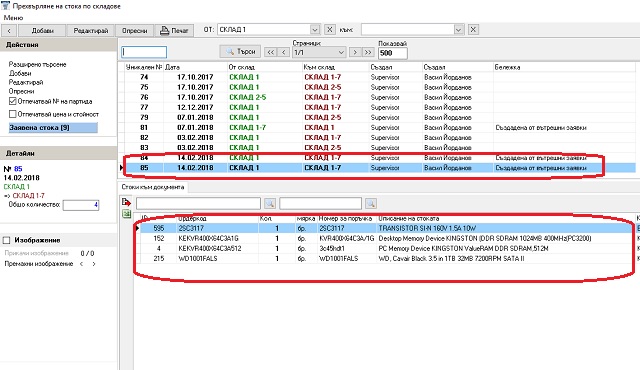Select goods row WD1001FALS
Image resolution: width=640 pixels, height=370 pixels.
coord(385,259)
